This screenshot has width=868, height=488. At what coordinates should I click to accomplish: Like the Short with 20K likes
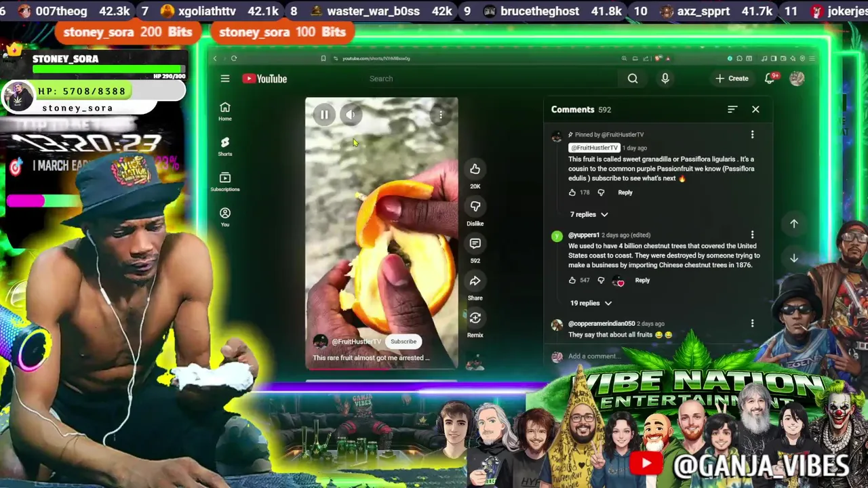coord(475,169)
